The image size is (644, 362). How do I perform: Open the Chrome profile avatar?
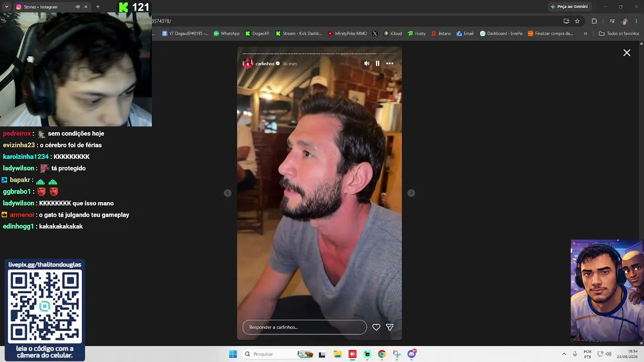coord(624,21)
